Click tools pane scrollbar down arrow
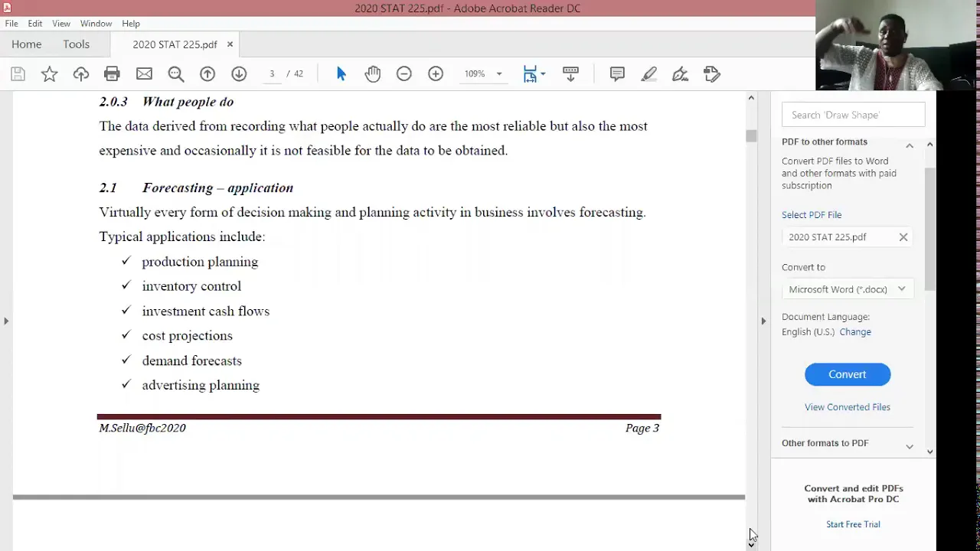This screenshot has width=980, height=551. (930, 452)
